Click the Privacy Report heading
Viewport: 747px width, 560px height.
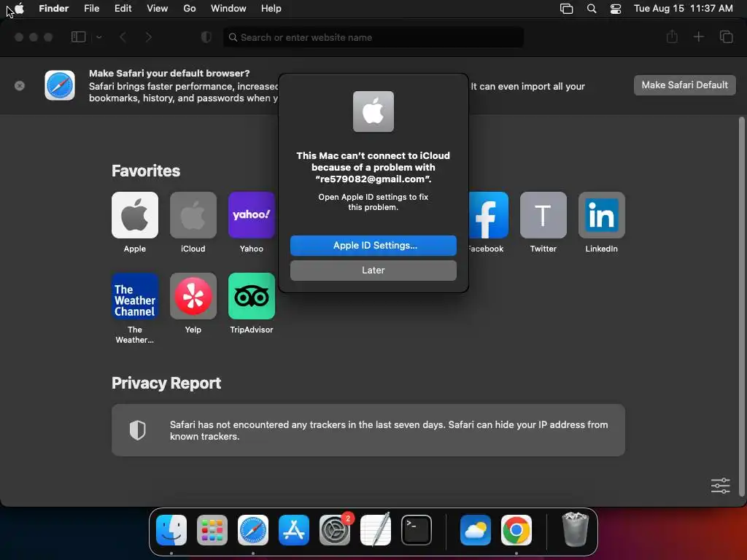(x=166, y=384)
